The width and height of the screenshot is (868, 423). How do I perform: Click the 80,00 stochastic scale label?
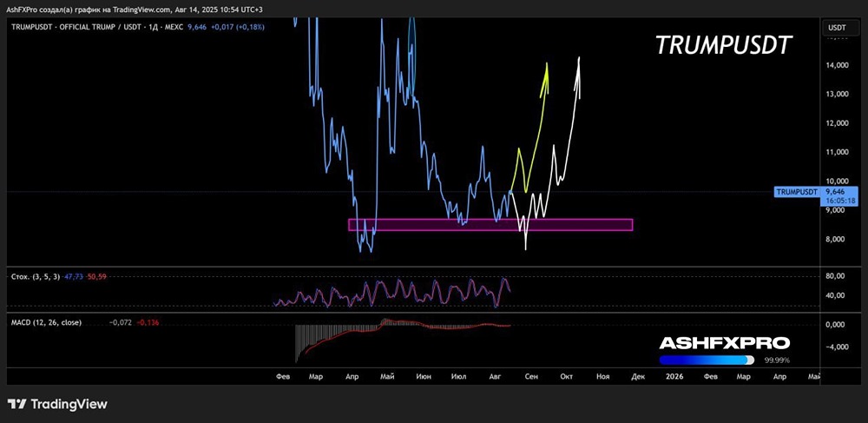[835, 276]
